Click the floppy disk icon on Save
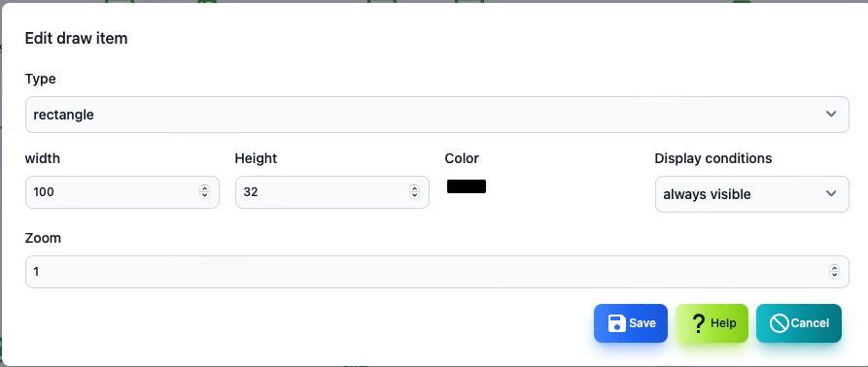 click(x=616, y=323)
